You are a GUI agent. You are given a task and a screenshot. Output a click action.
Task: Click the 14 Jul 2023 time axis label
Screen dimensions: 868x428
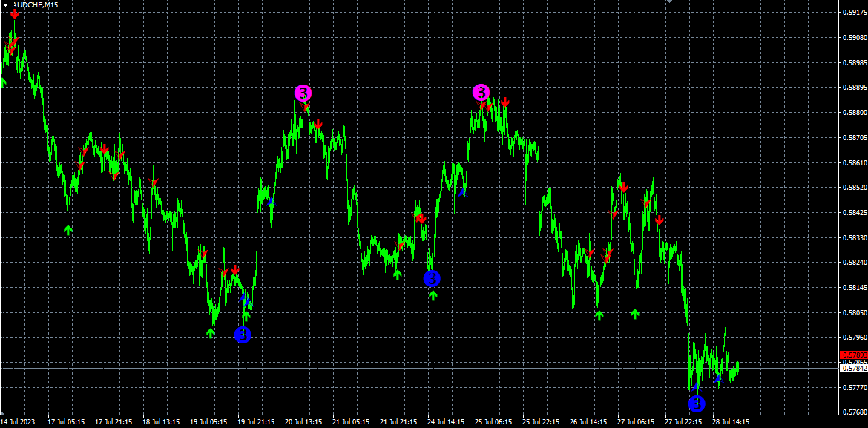click(x=19, y=422)
